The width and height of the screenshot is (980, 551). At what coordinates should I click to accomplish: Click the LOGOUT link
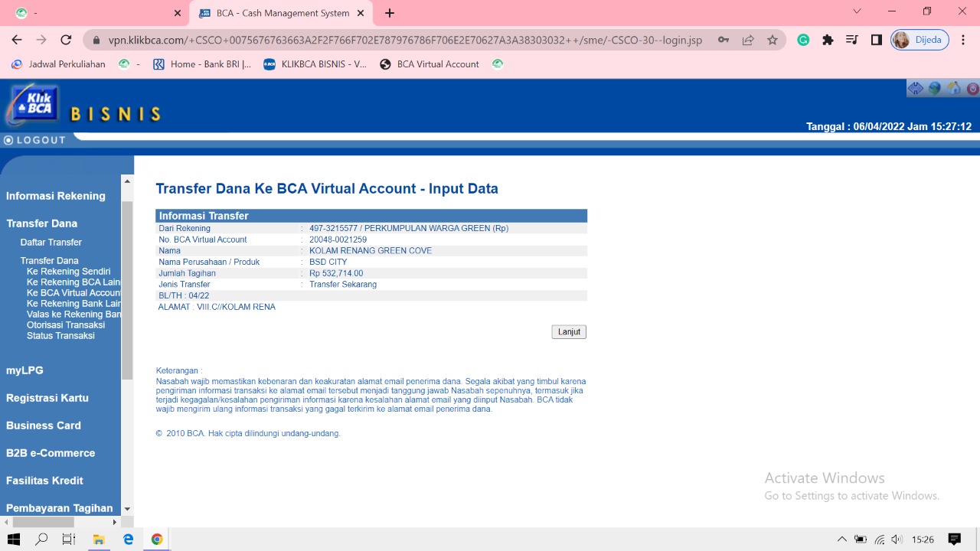[x=35, y=140]
